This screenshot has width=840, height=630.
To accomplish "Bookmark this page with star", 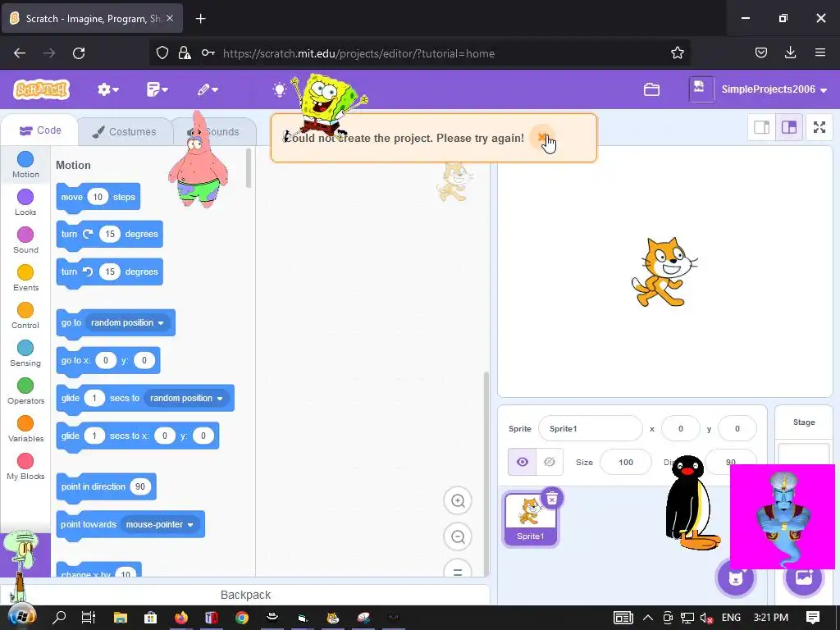I will click(x=677, y=53).
